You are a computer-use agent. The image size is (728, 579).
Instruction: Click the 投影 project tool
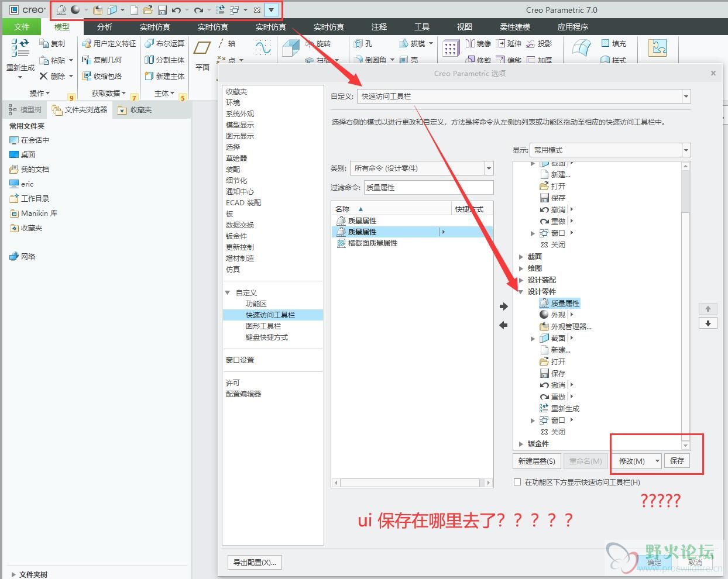[539, 43]
